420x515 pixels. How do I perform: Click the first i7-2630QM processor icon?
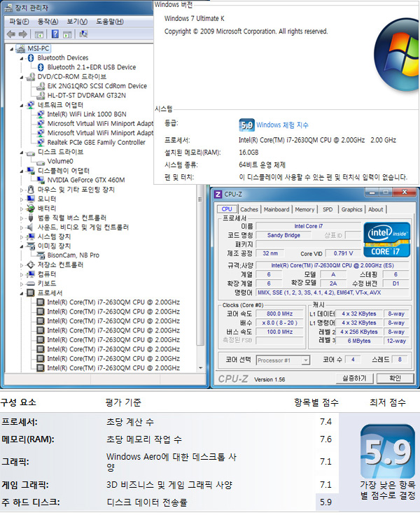coord(41,302)
